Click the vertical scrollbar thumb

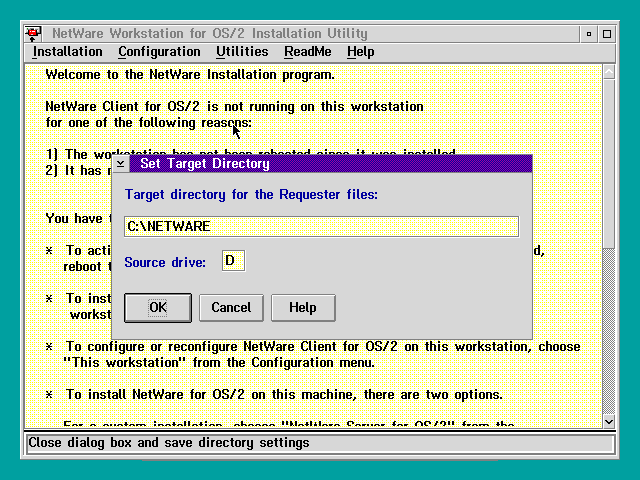click(609, 164)
